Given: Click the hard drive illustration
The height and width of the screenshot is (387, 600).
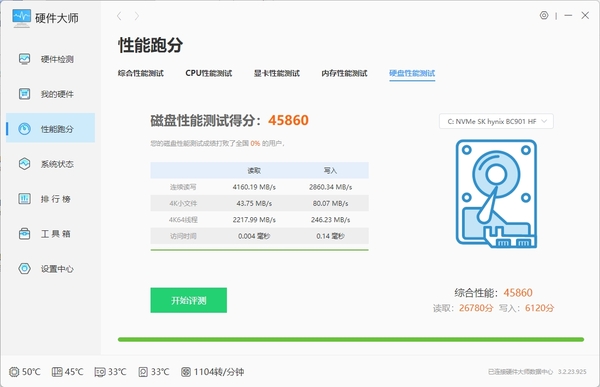Looking at the screenshot, I should pyautogui.click(x=496, y=194).
